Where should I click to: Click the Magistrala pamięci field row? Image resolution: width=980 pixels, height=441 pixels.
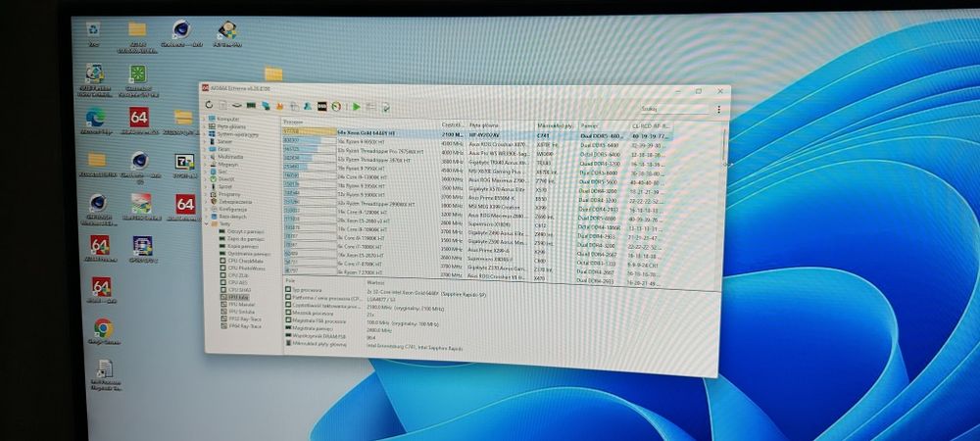(337, 329)
